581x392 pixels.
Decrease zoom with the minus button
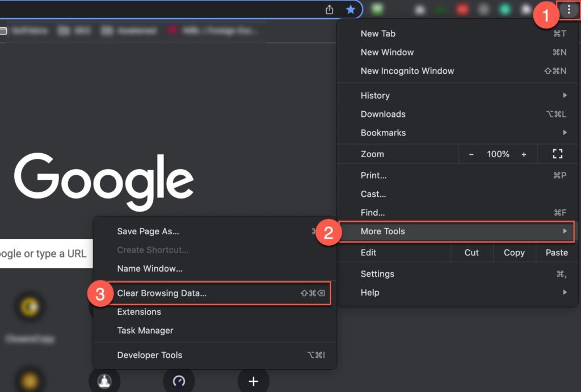471,154
